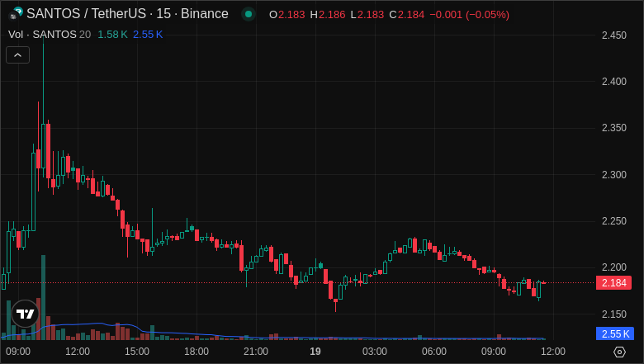Open the TradingView logo button
Screen dimensions: 644x364
25,314
